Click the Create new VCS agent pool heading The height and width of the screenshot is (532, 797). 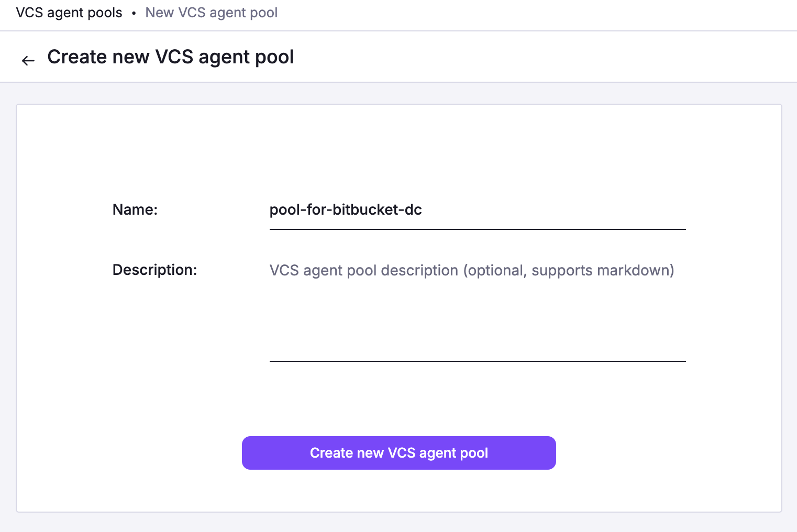(171, 57)
